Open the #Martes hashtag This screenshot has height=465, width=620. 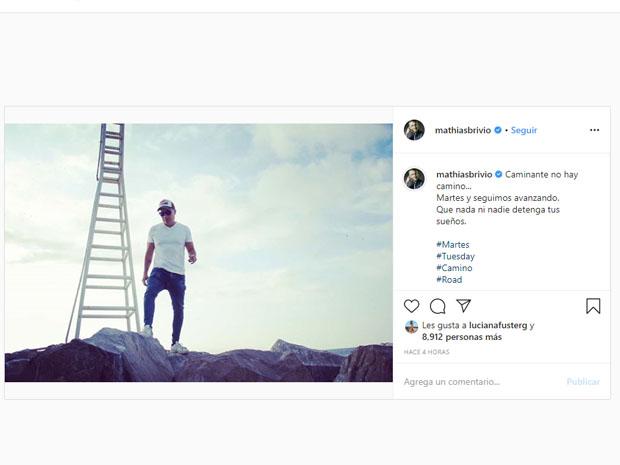453,244
